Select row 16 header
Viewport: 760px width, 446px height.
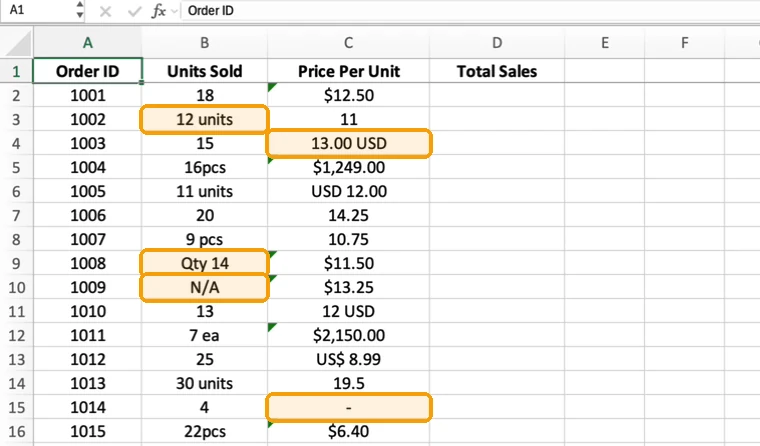(16, 431)
